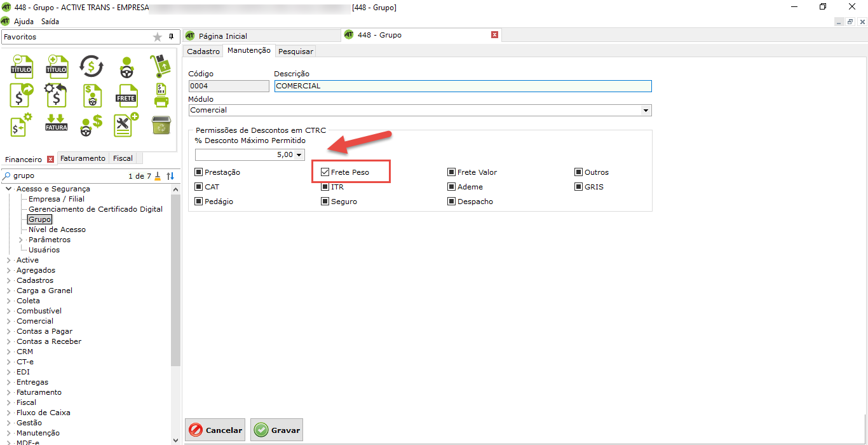The width and height of the screenshot is (868, 445).
Task: Click the hand truck cargo icon
Action: [161, 66]
